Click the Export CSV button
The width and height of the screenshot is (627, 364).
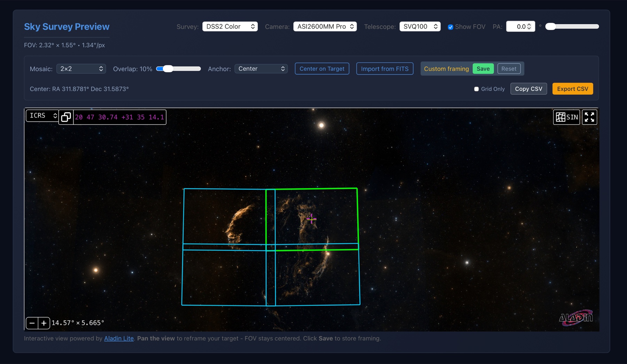pyautogui.click(x=573, y=89)
